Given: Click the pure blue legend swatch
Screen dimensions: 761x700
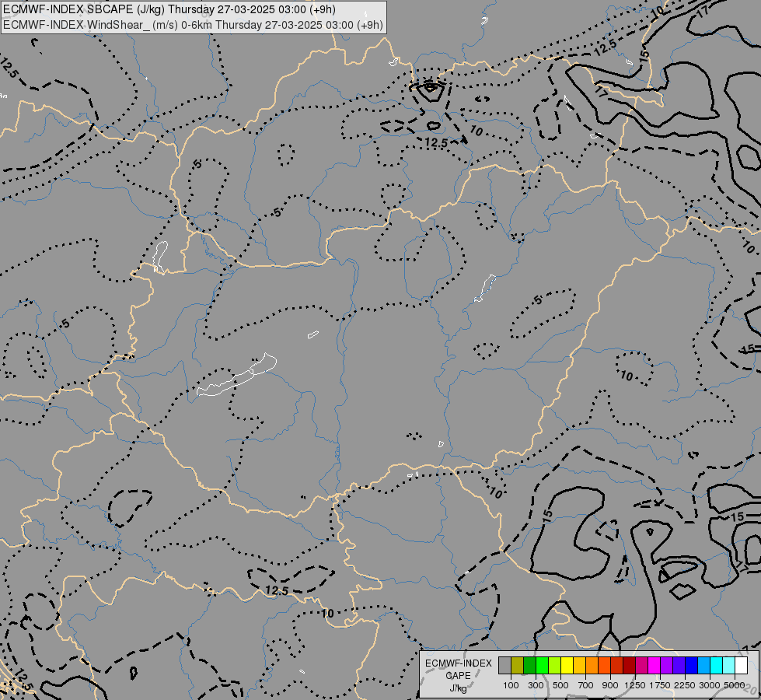Looking at the screenshot, I should pyautogui.click(x=692, y=665).
